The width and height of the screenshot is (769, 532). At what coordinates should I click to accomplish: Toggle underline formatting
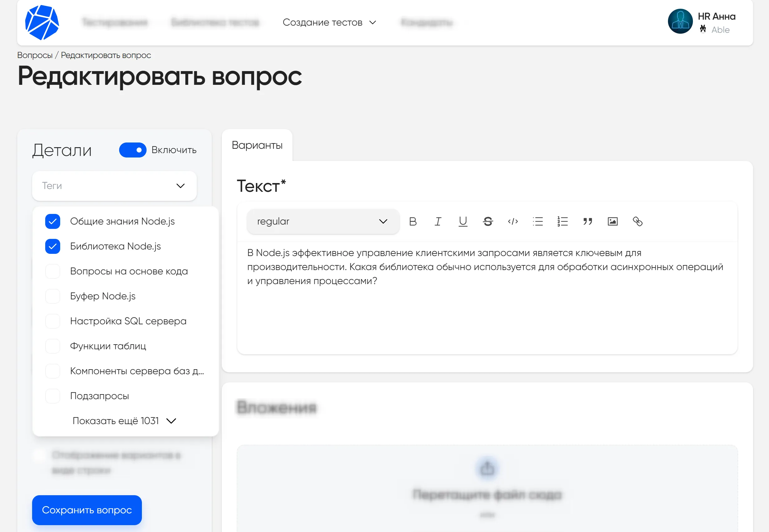(x=463, y=221)
